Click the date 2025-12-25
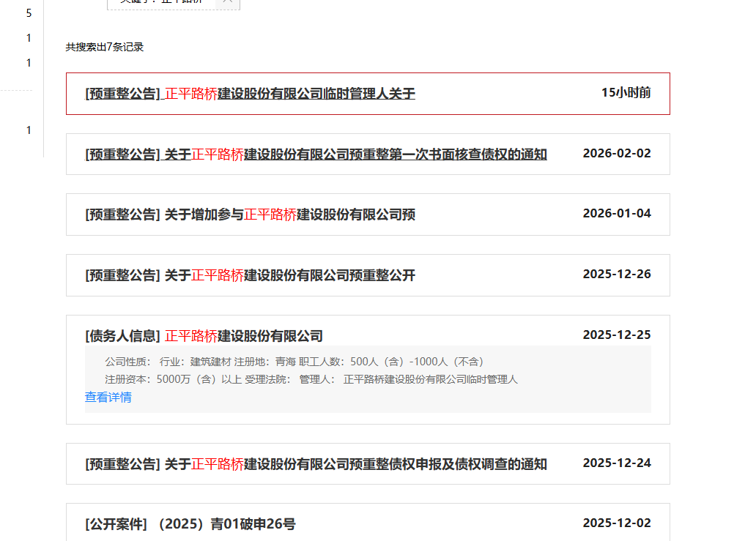 click(617, 335)
